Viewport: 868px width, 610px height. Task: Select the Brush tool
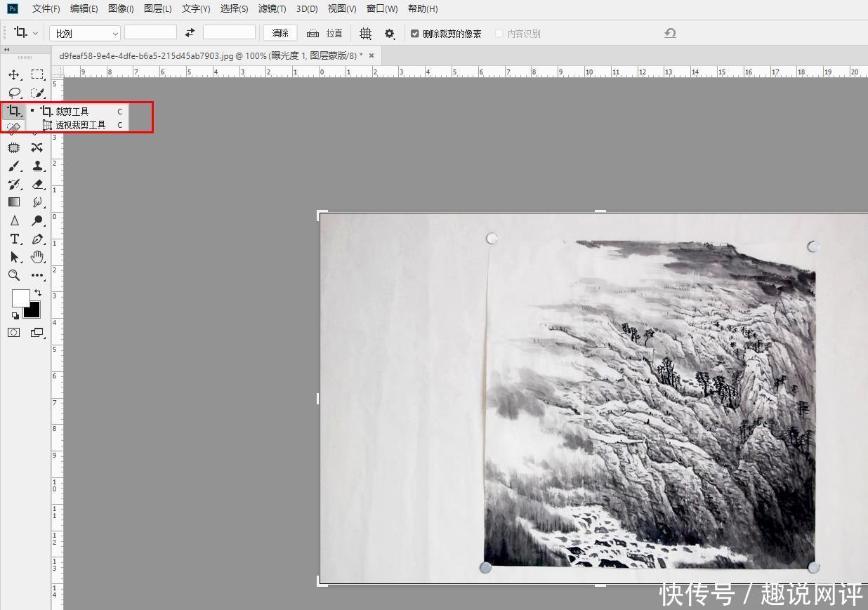14,166
